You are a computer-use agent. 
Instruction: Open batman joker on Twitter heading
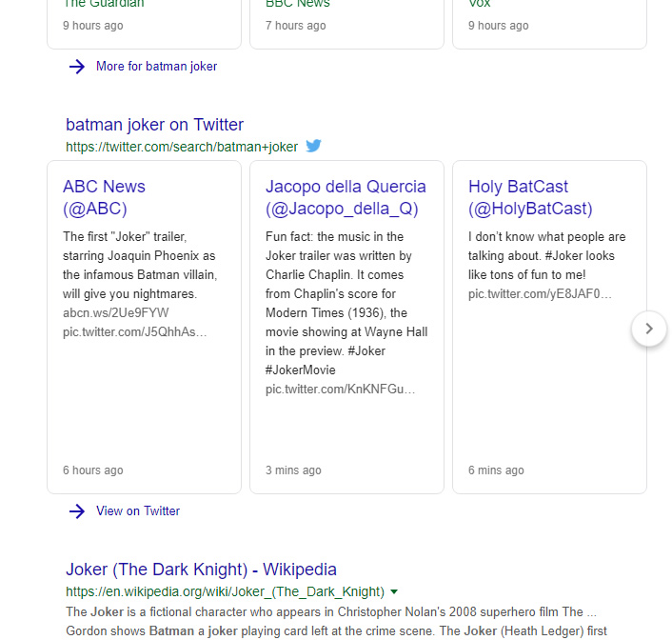click(154, 125)
